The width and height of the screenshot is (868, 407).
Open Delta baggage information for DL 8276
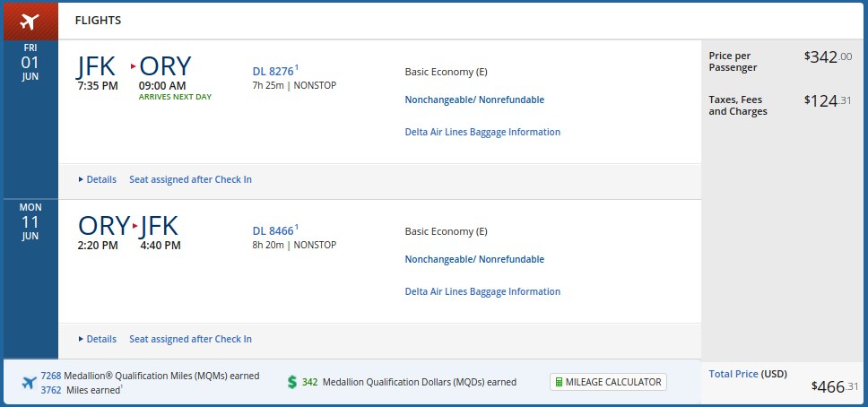tap(482, 132)
